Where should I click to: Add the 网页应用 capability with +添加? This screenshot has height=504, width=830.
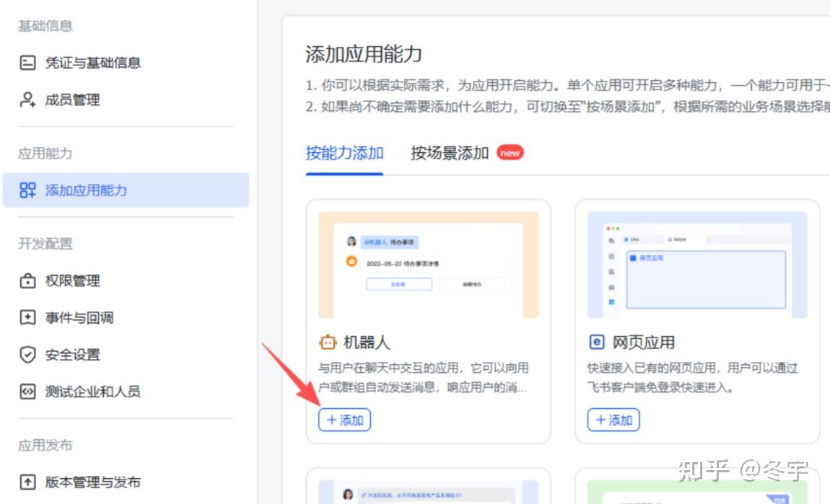coord(613,420)
